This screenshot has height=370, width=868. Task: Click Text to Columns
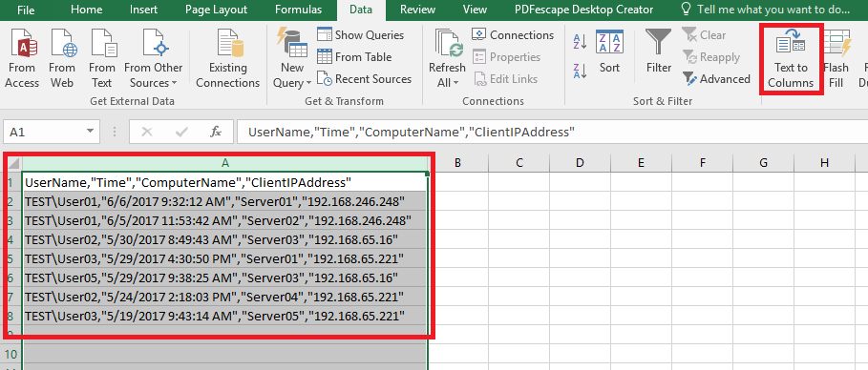[791, 58]
